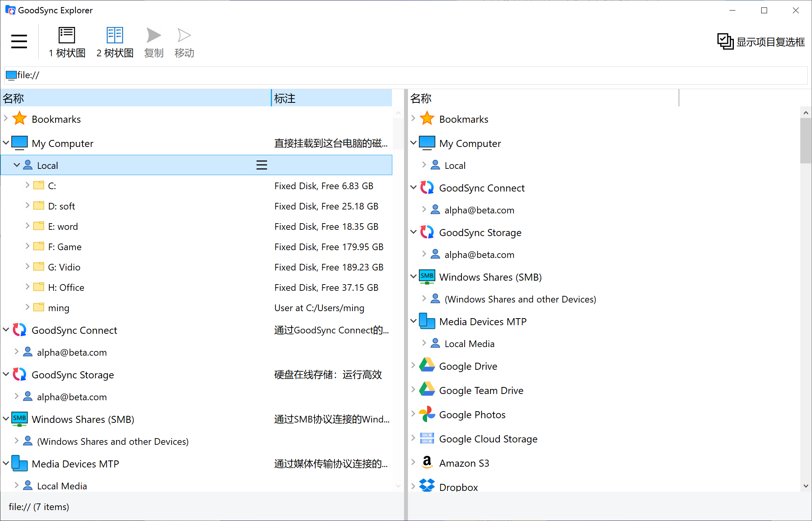Click Media Devices MTP icon in right pane
This screenshot has width=812, height=521.
(427, 321)
